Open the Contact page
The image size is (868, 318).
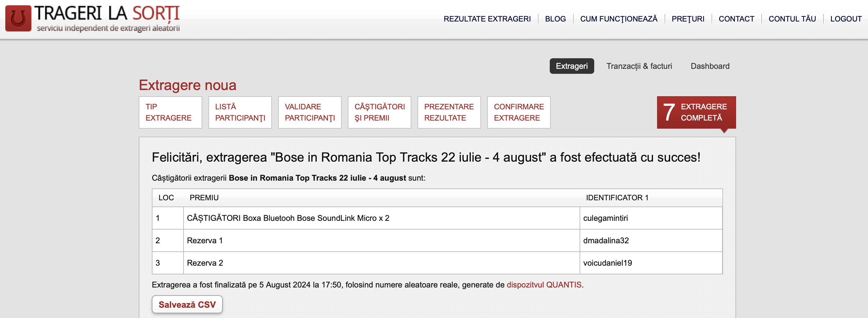pos(736,19)
